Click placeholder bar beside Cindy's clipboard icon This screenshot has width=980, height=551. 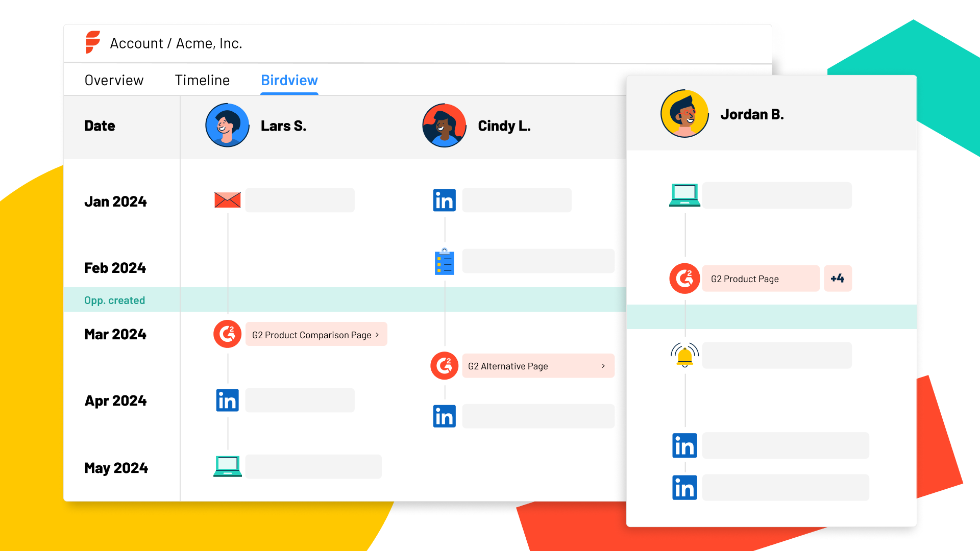(538, 261)
